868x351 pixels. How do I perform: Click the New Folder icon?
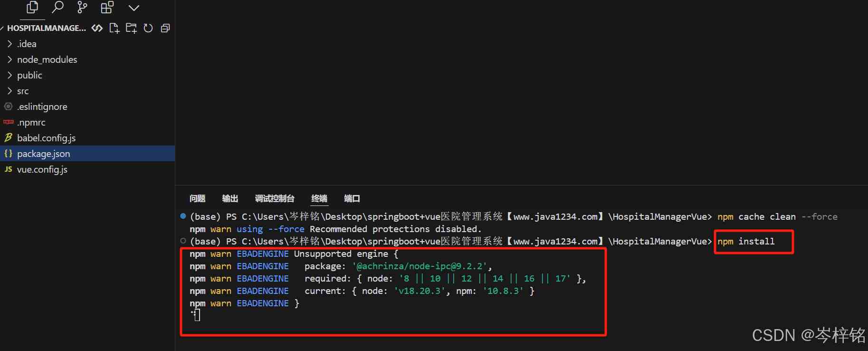pos(131,28)
